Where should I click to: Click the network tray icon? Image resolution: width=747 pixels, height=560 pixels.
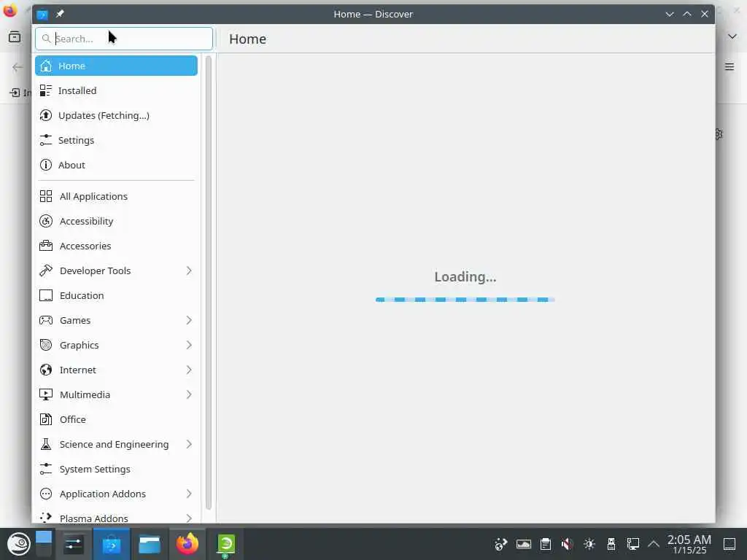pyautogui.click(x=633, y=544)
